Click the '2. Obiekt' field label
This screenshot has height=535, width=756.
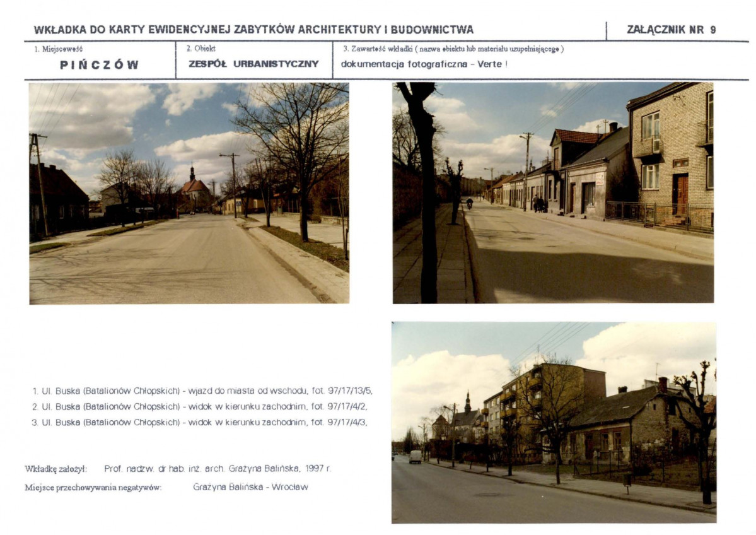[201, 48]
